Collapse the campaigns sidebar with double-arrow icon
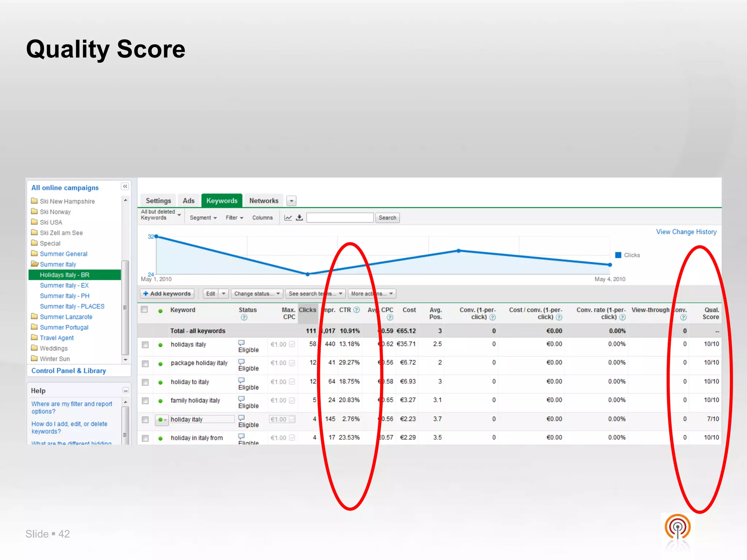This screenshot has width=747, height=560. [x=125, y=187]
